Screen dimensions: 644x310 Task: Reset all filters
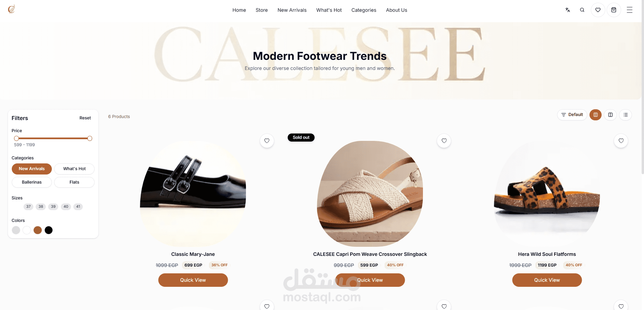85,118
